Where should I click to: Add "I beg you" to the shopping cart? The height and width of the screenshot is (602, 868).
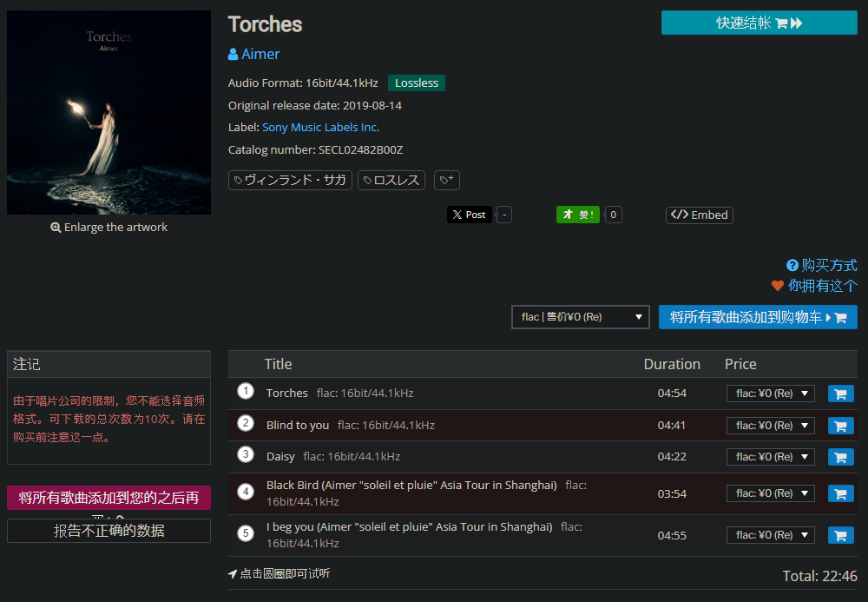point(839,534)
